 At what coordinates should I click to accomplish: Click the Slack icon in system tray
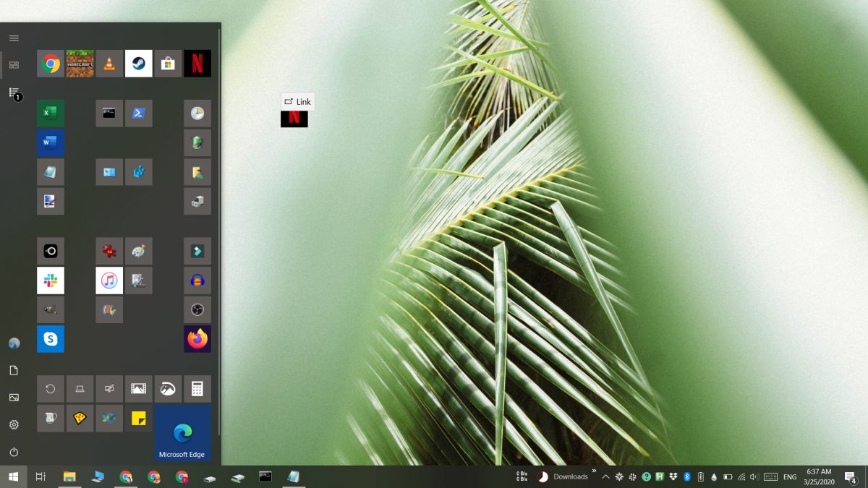tap(632, 476)
